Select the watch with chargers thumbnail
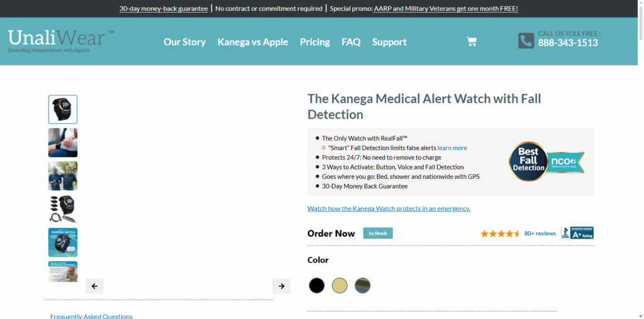This screenshot has width=644, height=319. click(63, 209)
